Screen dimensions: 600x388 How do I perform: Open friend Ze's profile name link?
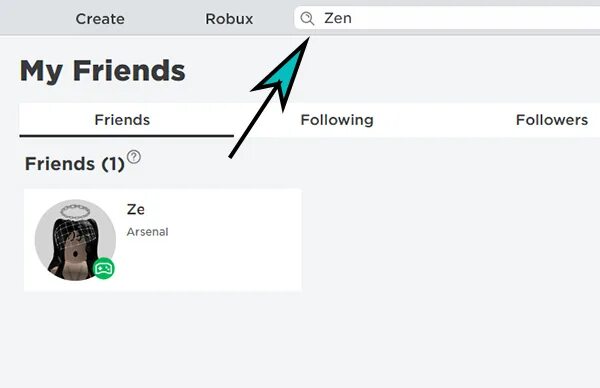pyautogui.click(x=136, y=209)
